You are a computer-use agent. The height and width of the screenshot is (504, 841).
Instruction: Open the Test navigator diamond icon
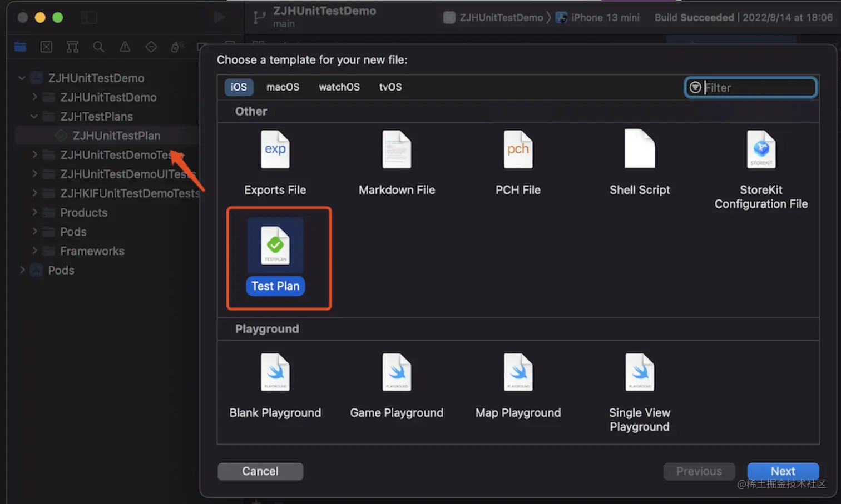(151, 47)
